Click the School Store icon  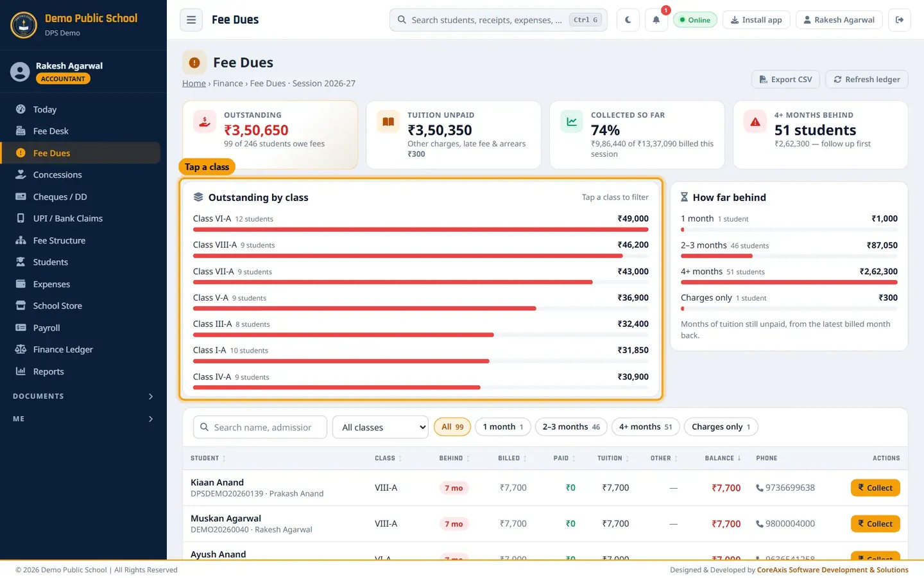pos(21,306)
